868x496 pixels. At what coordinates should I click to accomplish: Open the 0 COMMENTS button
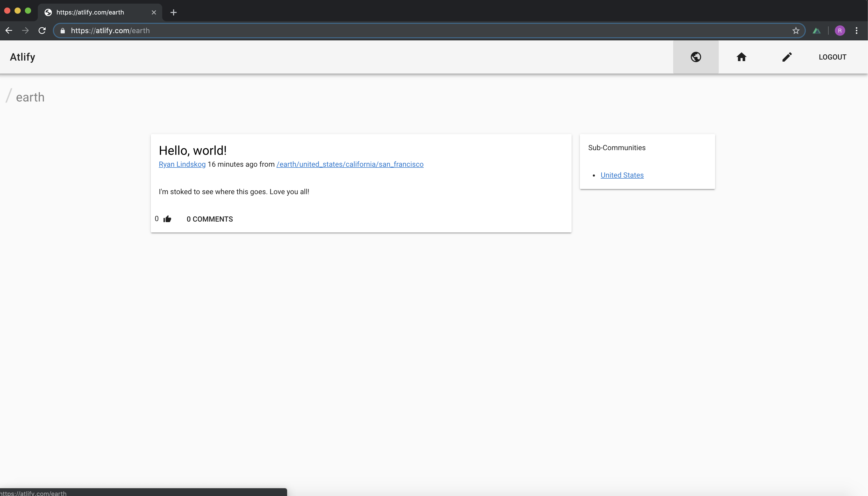click(x=210, y=219)
